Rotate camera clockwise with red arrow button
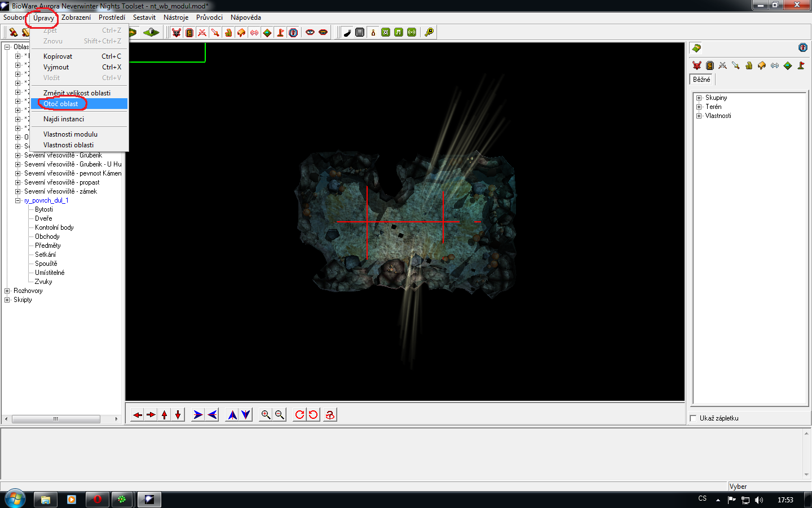 299,415
